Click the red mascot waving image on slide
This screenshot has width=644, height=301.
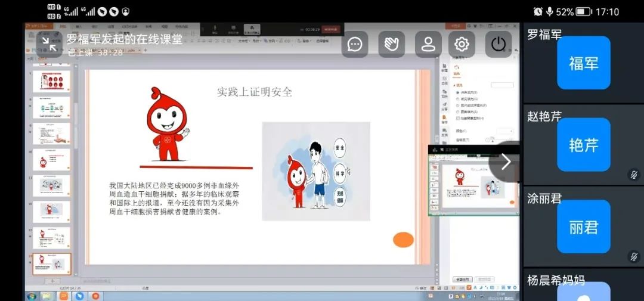coord(168,124)
